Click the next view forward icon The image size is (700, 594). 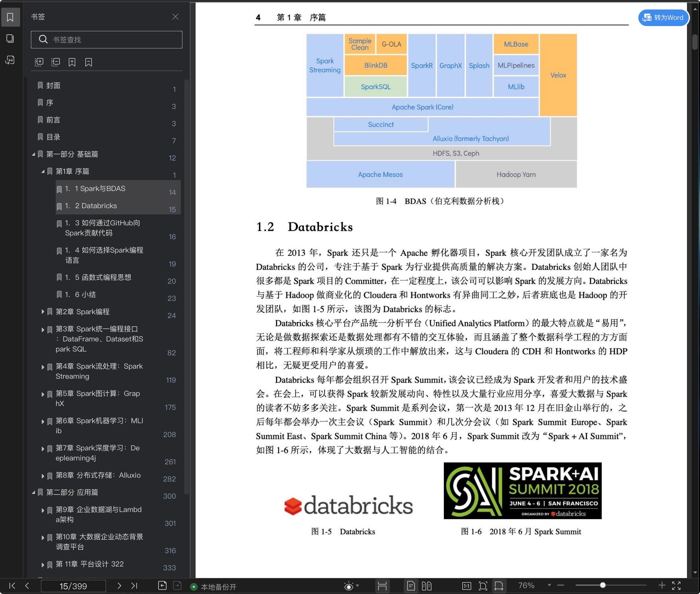point(177,586)
